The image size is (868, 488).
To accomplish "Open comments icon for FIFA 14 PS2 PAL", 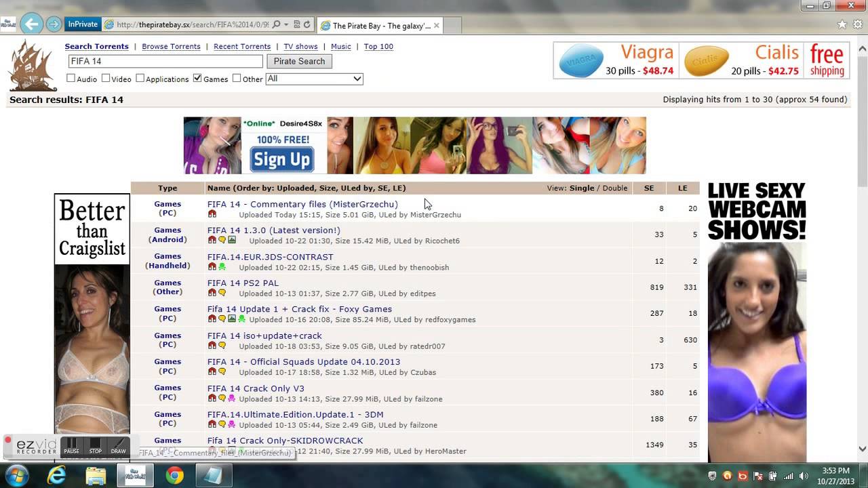I will (222, 293).
